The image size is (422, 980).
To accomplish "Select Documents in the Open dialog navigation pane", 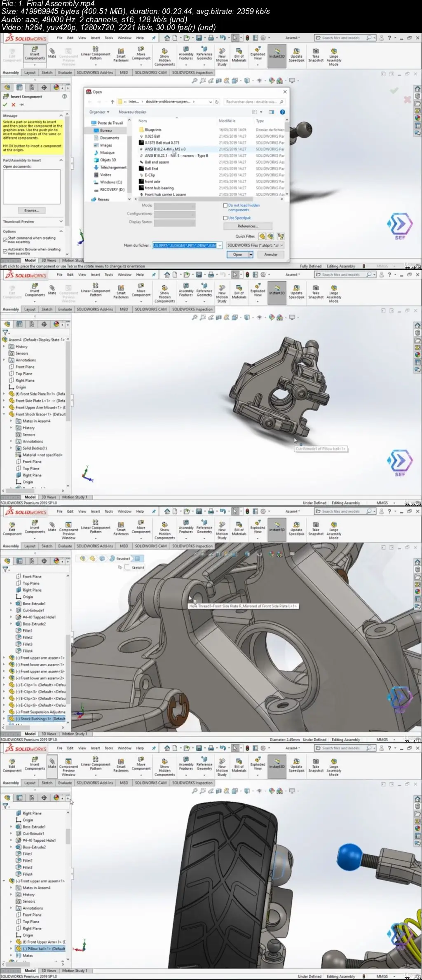I will pyautogui.click(x=110, y=138).
